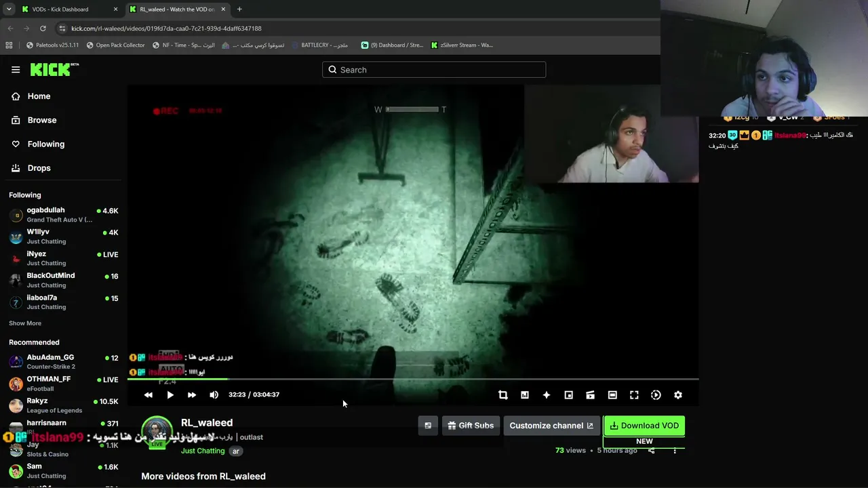The height and width of the screenshot is (488, 868).
Task: Expand the list with Show More
Action: tap(25, 323)
